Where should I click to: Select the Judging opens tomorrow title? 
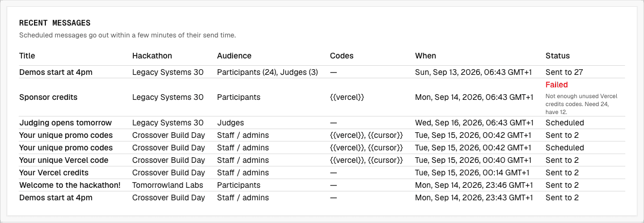[65, 123]
